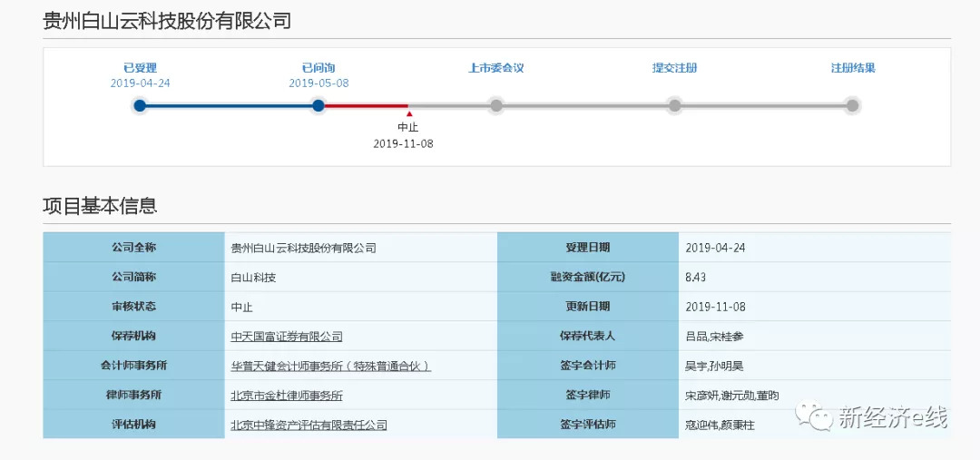
Task: Click company full name value in table
Action: coord(304,248)
